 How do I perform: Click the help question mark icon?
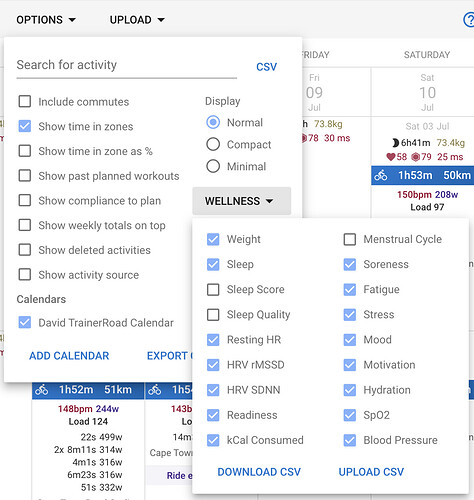(x=469, y=20)
